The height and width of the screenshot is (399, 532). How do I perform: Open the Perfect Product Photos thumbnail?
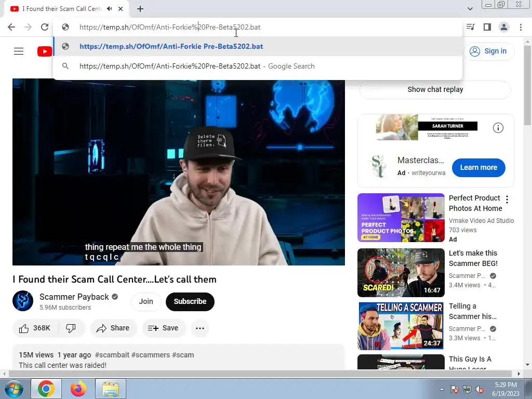tap(401, 218)
